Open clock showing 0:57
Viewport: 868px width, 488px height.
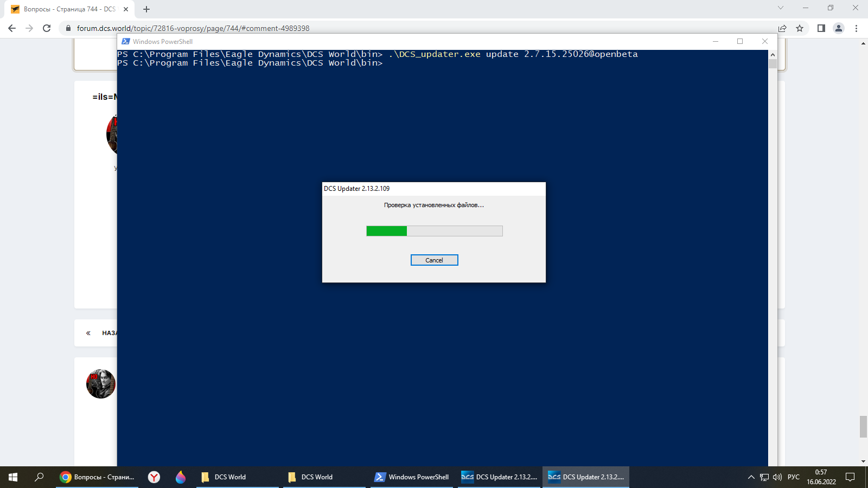[821, 477]
